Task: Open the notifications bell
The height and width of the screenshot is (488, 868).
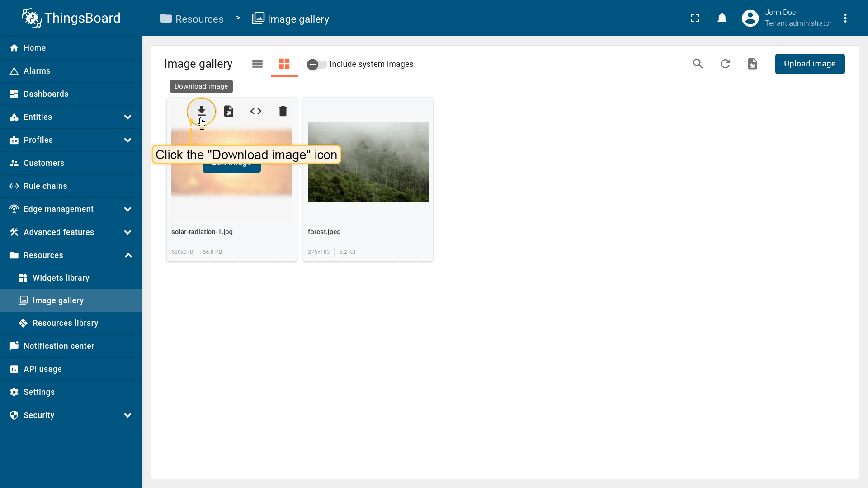Action: pyautogui.click(x=722, y=19)
